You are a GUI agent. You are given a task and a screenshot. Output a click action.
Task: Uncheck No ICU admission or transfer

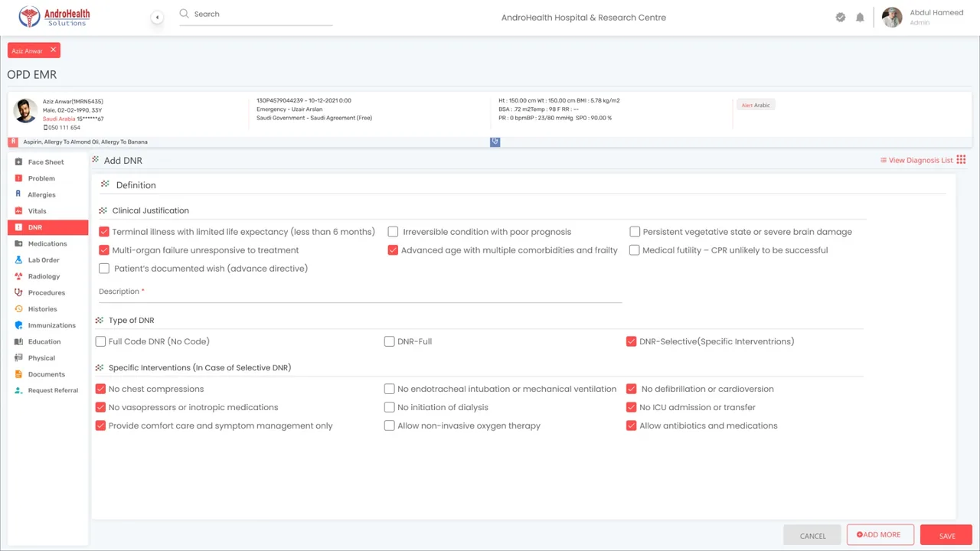tap(631, 407)
